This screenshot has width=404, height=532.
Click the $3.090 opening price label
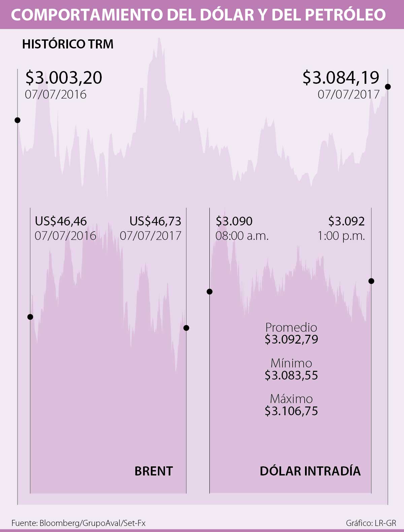tap(234, 221)
